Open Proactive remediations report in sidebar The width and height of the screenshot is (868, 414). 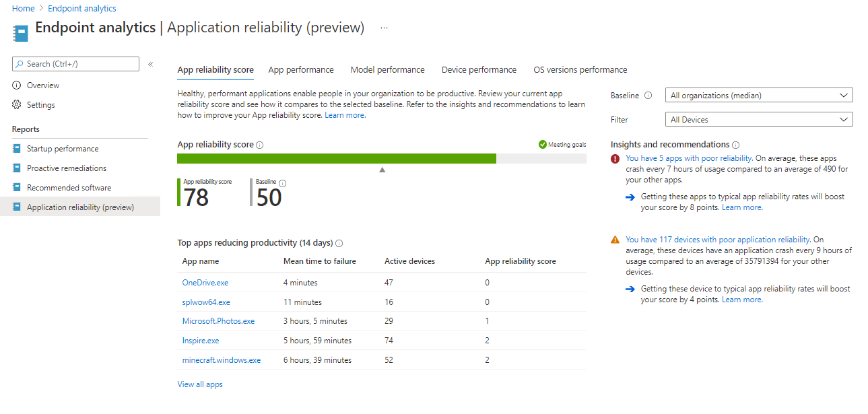click(x=67, y=168)
